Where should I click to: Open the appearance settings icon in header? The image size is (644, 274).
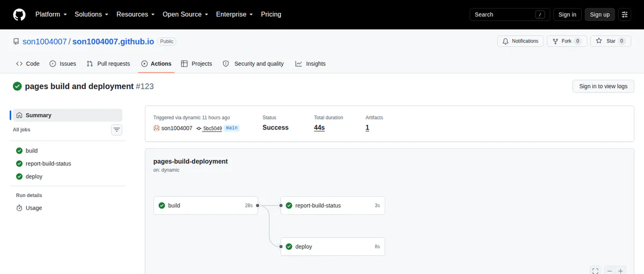(625, 15)
